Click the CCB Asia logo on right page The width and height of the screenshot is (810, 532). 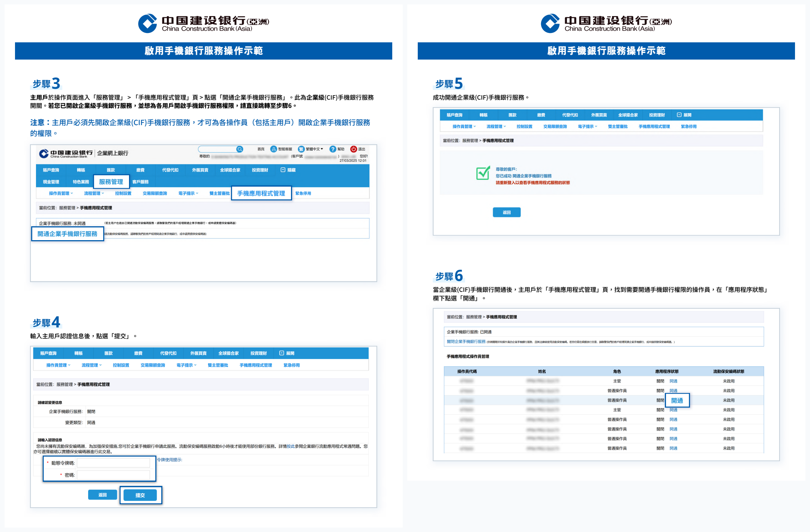(606, 23)
